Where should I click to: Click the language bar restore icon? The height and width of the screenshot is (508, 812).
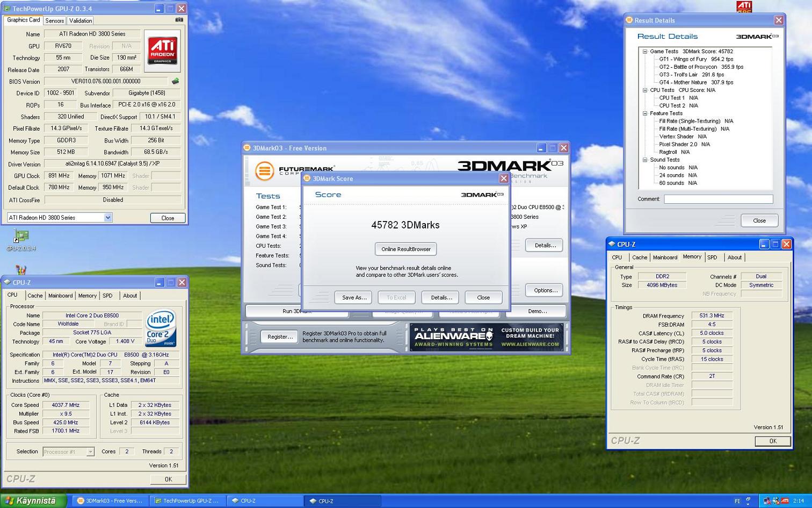748,498
